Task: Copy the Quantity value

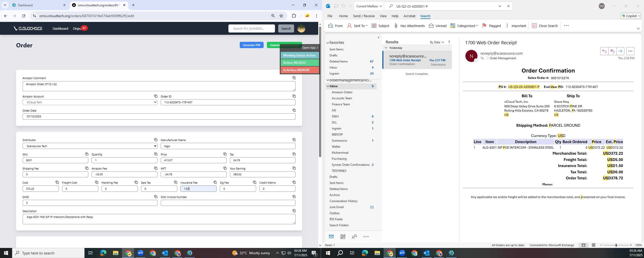Action: pyautogui.click(x=156, y=154)
